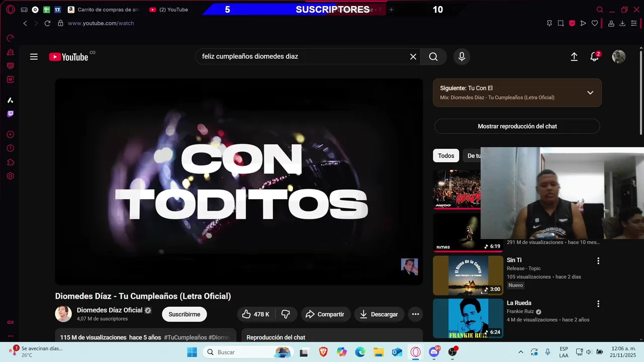Open the Diomedes Díaz channel avatar
Screen dimensions: 644x362
click(x=63, y=314)
